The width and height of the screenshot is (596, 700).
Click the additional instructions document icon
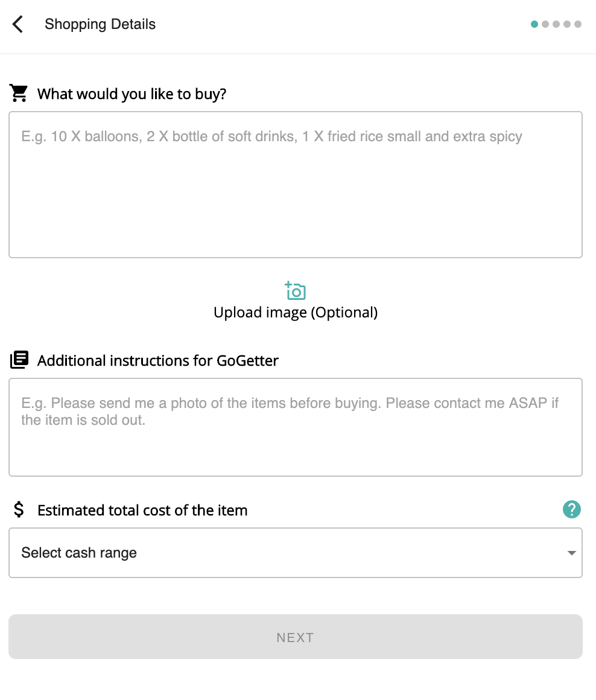pos(19,360)
